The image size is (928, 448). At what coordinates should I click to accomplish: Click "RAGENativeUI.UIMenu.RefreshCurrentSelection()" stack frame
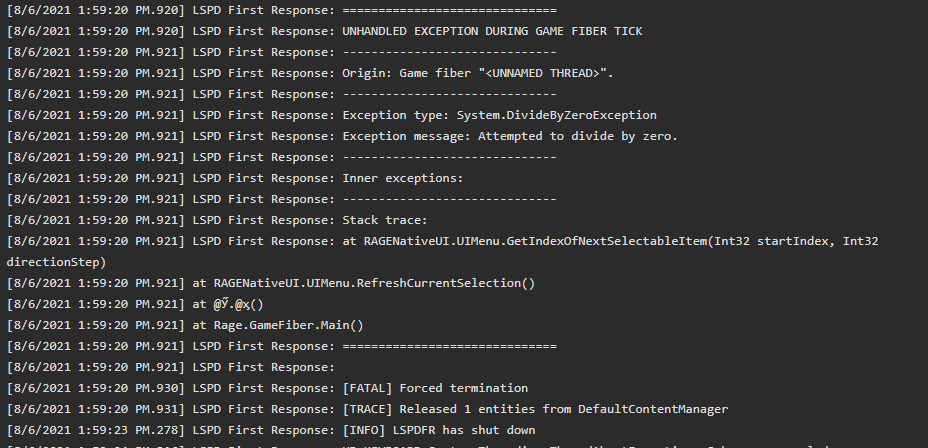coord(374,283)
